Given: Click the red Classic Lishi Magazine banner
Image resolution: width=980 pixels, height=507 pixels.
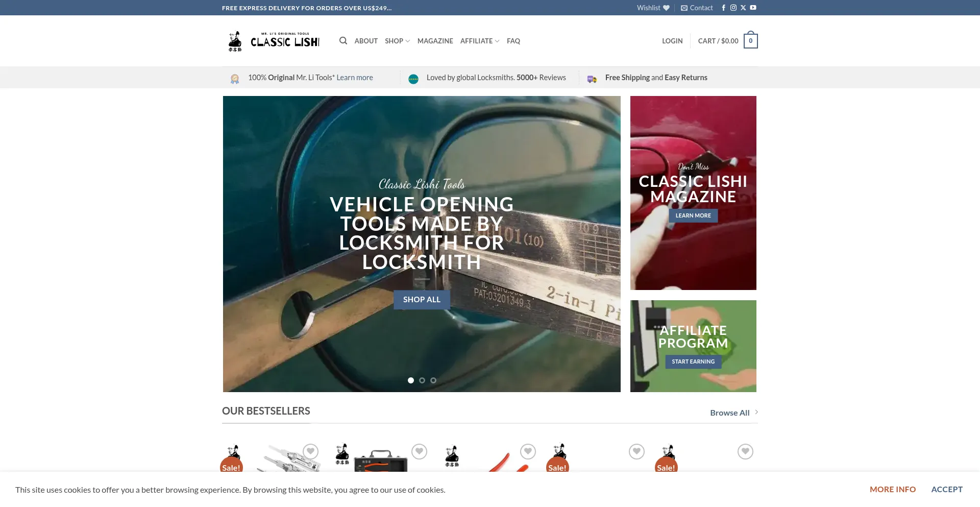Looking at the screenshot, I should [693, 193].
